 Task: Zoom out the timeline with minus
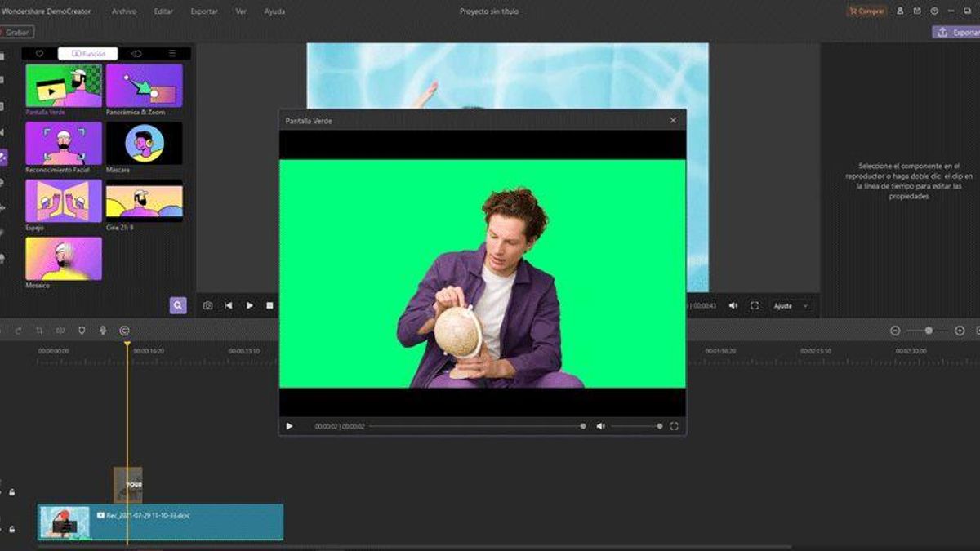point(895,331)
